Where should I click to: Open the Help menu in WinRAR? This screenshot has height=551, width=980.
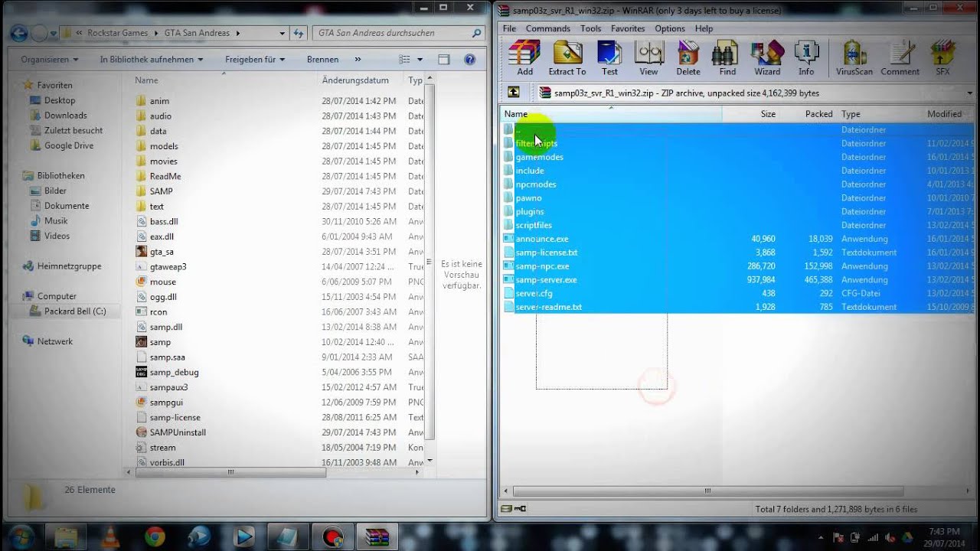coord(704,28)
